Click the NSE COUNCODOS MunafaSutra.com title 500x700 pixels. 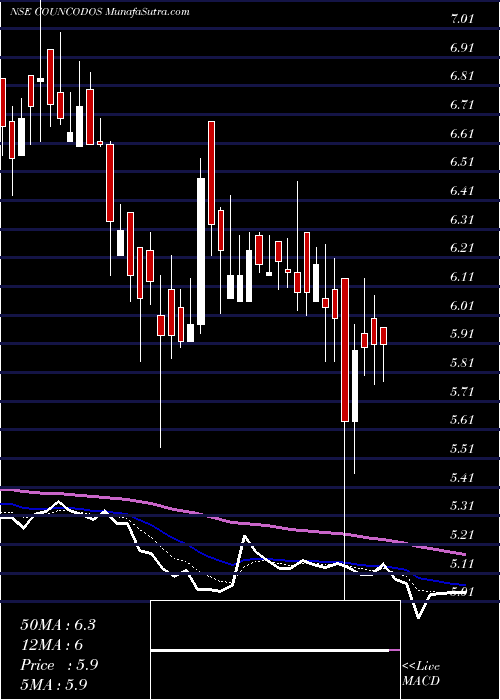click(x=100, y=11)
